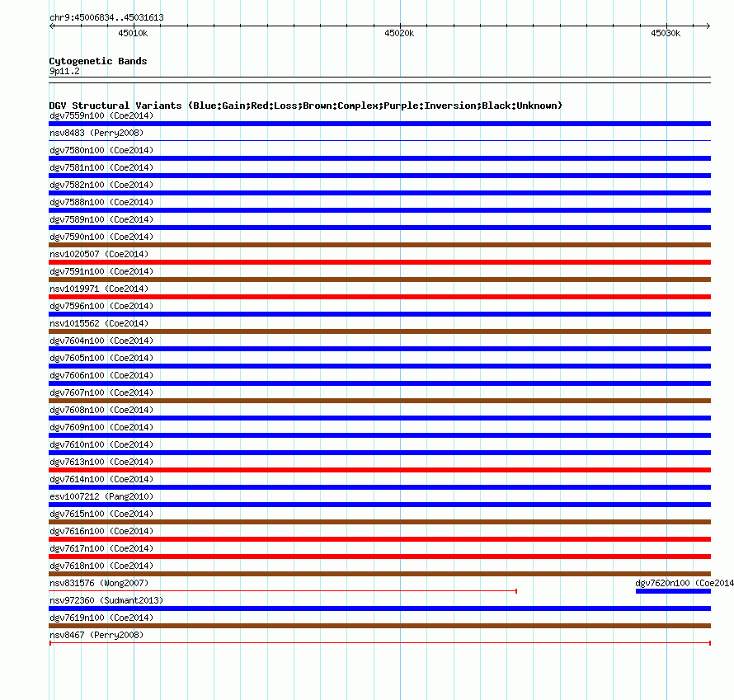This screenshot has width=734, height=700.
Task: Click the thin red line of nsv831576
Action: (283, 591)
